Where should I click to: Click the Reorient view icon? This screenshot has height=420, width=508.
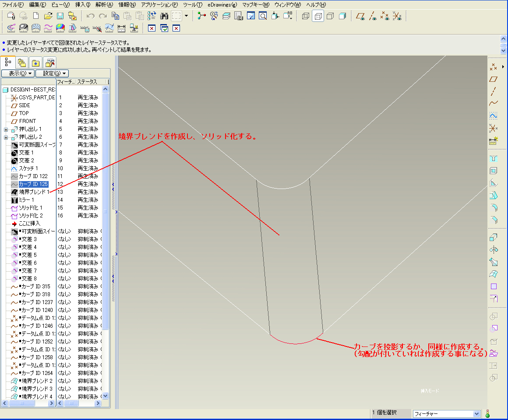pyautogui.click(x=275, y=16)
